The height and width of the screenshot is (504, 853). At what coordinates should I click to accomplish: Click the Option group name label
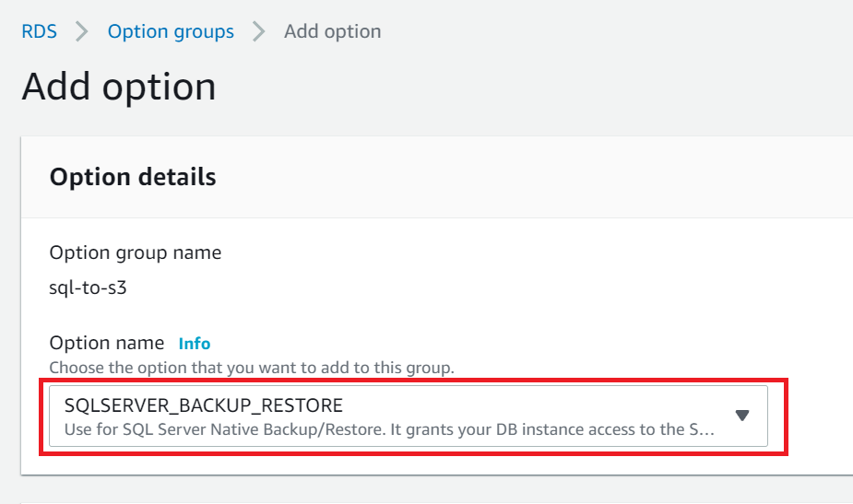135,252
